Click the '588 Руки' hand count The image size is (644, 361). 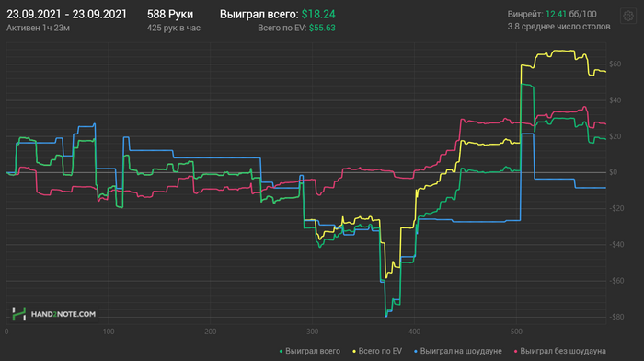tap(170, 15)
